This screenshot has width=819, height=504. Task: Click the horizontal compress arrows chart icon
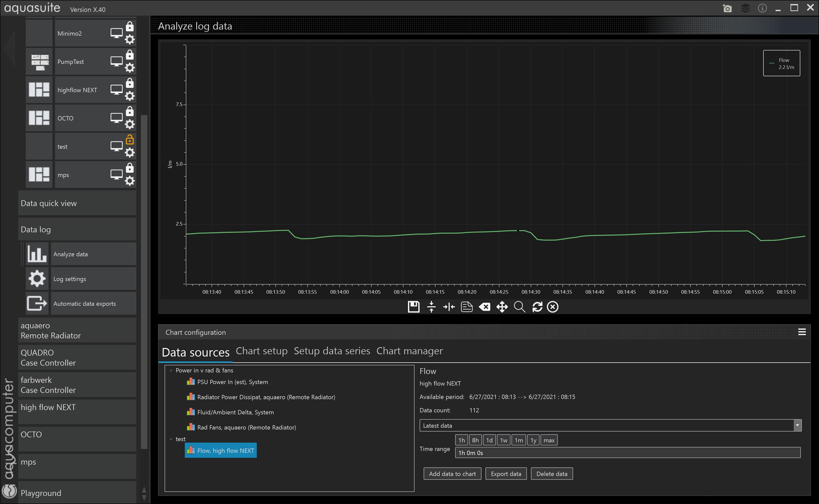pyautogui.click(x=449, y=307)
